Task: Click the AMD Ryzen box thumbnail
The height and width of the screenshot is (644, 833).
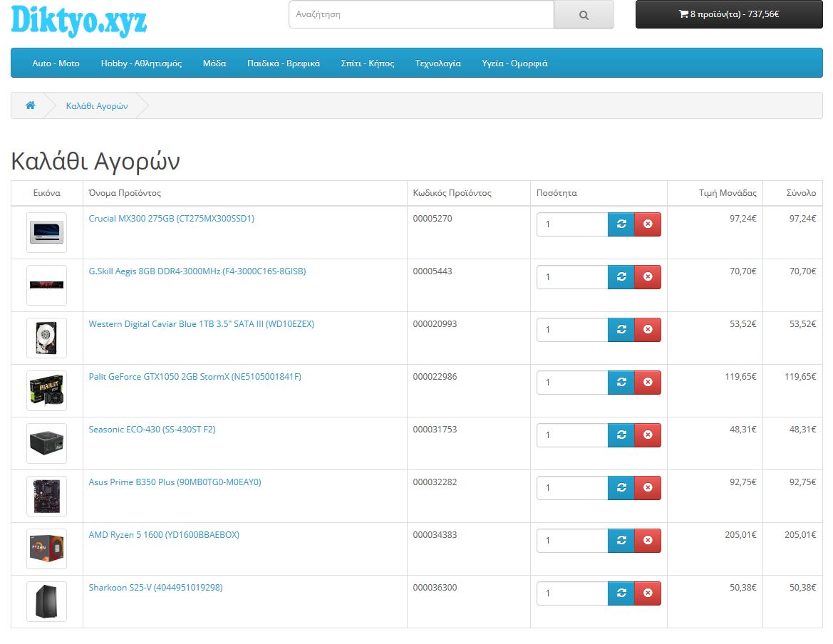Action: click(x=47, y=549)
